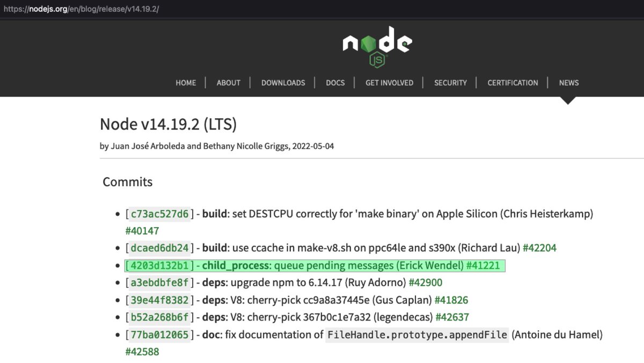Open pull request #42588 link
This screenshot has height=363, width=644.
tap(142, 352)
